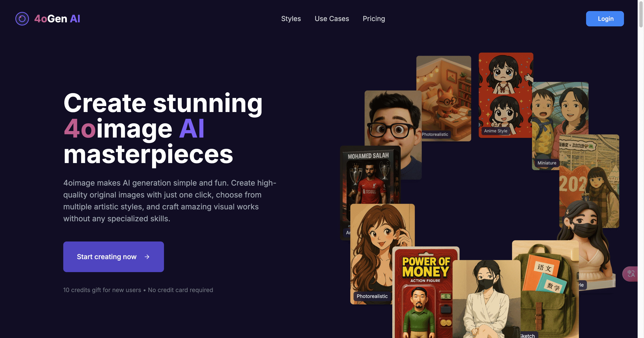Click the page vertical scrollbar
The width and height of the screenshot is (644, 338).
pyautogui.click(x=641, y=169)
